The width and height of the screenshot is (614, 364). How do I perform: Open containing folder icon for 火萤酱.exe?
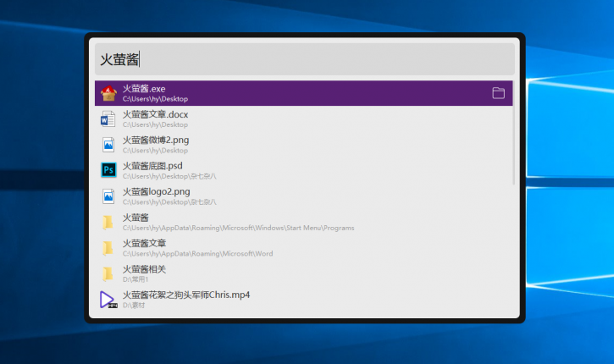(x=498, y=93)
